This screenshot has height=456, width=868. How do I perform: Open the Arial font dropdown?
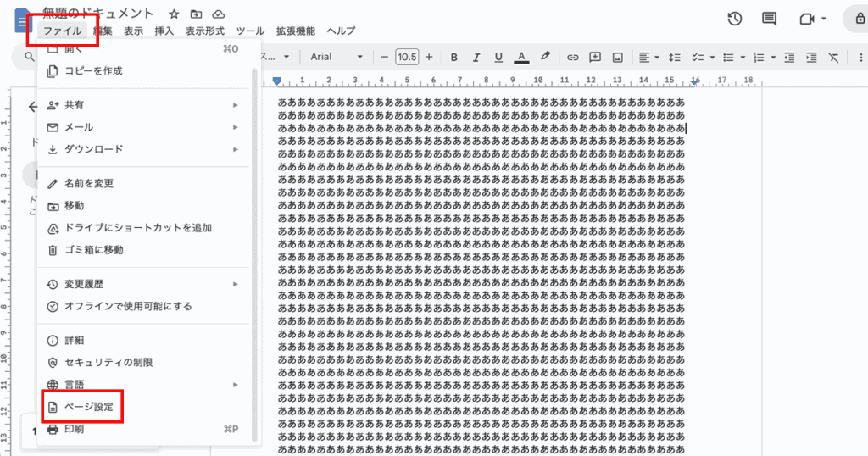click(x=336, y=57)
